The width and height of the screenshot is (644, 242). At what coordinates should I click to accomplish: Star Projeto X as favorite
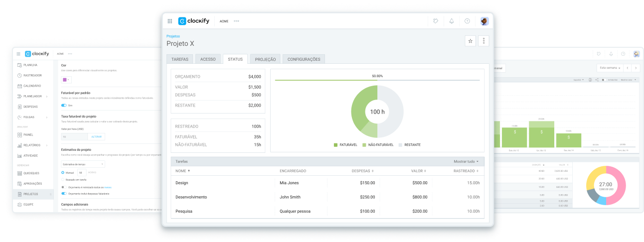coord(470,41)
